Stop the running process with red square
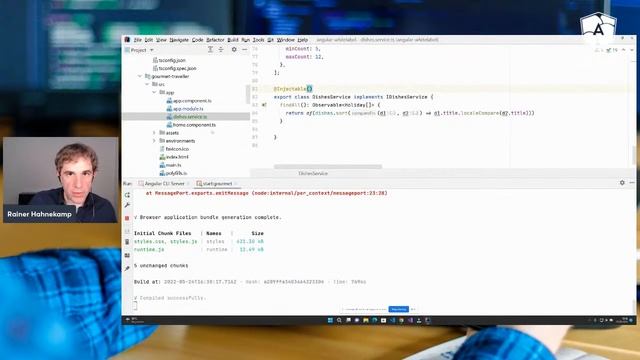The image size is (640, 360). (x=127, y=218)
